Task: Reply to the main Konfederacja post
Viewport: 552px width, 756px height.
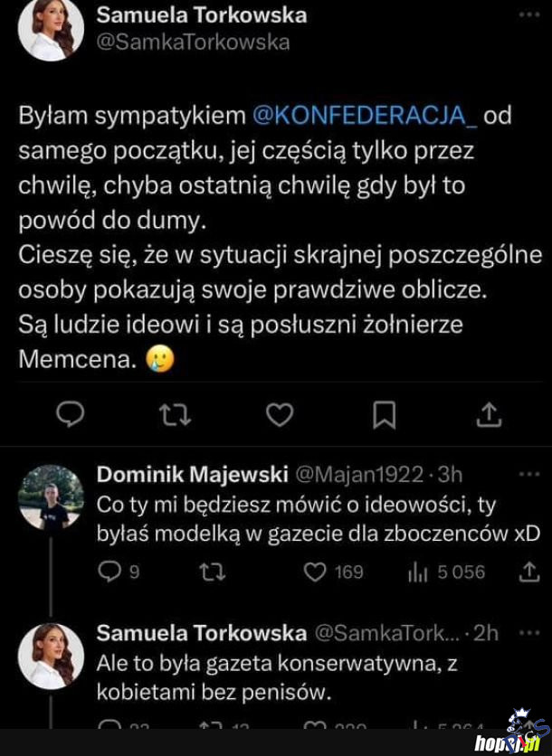Action: [x=70, y=414]
